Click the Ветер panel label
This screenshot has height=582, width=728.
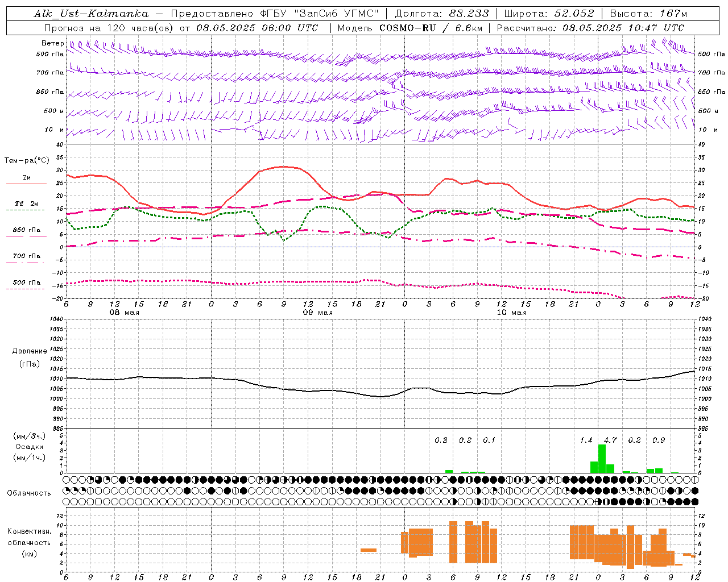coord(52,43)
